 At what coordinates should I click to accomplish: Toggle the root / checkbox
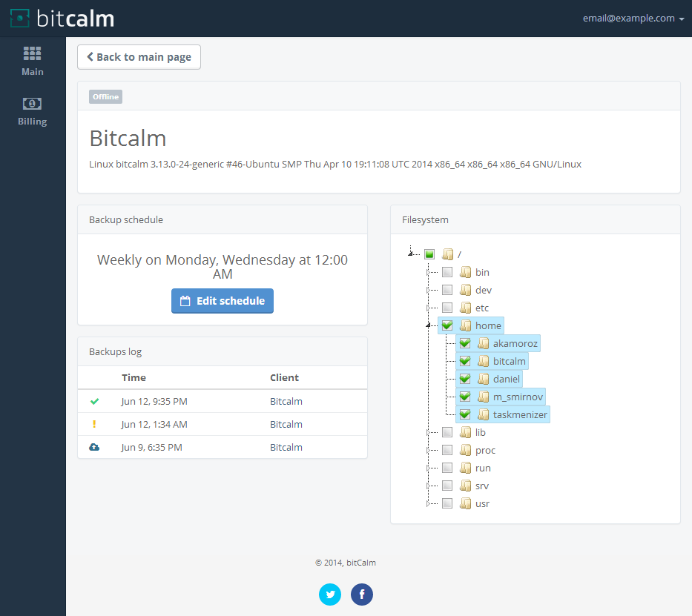point(429,254)
